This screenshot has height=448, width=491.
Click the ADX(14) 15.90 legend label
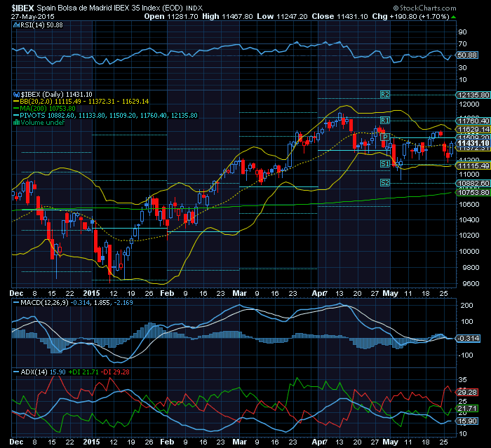click(39, 372)
